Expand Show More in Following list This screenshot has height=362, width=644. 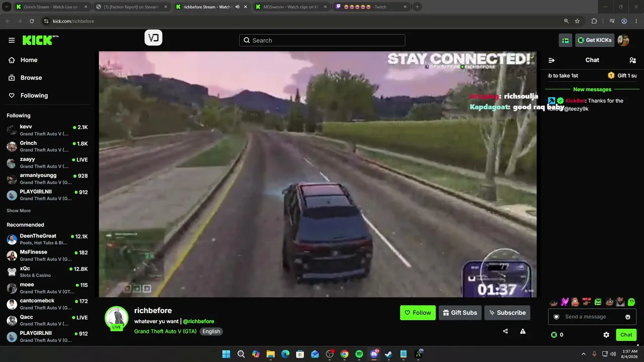(x=19, y=211)
